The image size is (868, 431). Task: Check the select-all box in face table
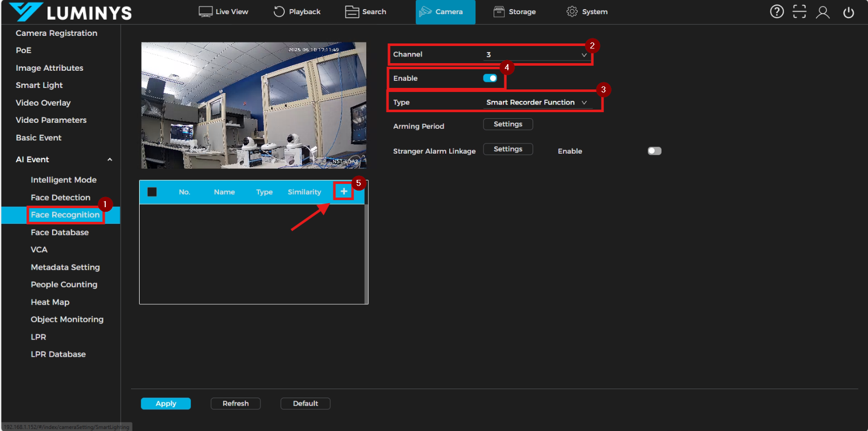pyautogui.click(x=152, y=192)
